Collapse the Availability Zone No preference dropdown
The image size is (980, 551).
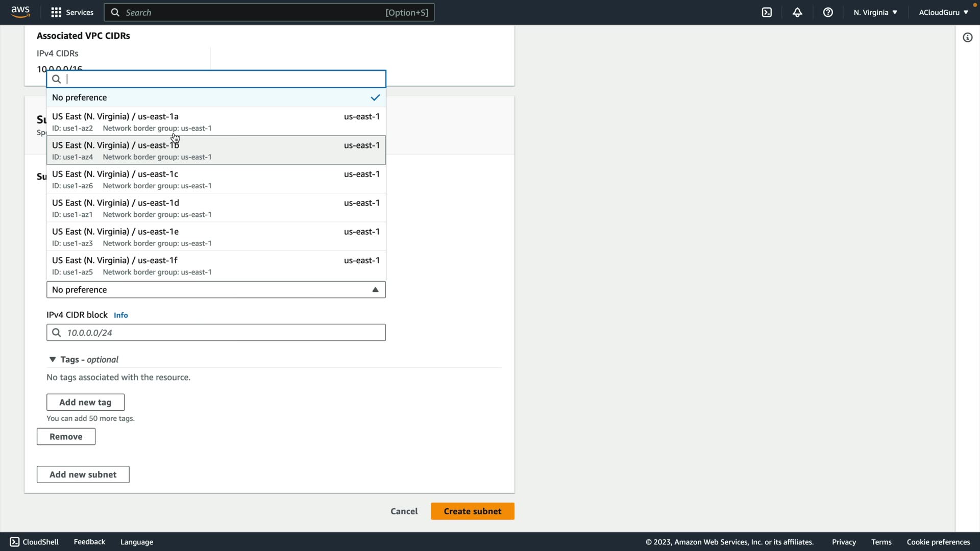click(x=216, y=290)
